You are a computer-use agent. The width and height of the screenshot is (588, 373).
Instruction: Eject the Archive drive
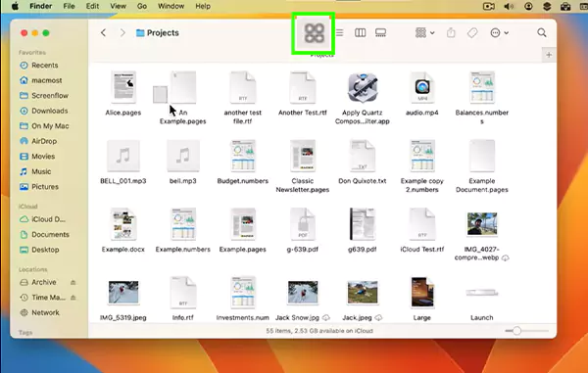coord(73,282)
